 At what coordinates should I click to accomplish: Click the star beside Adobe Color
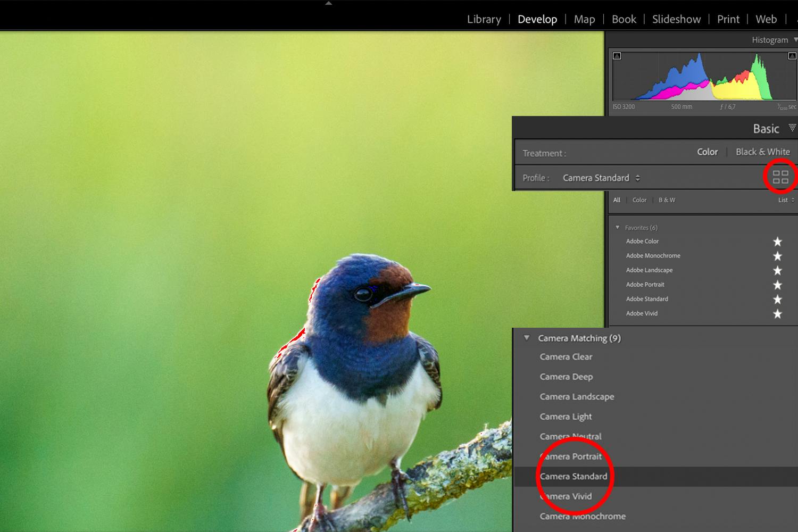(777, 241)
